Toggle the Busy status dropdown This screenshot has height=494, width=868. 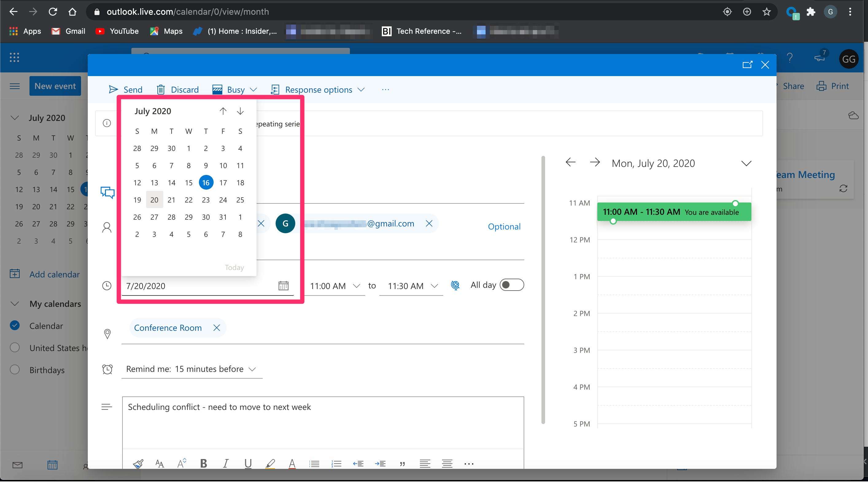click(253, 89)
